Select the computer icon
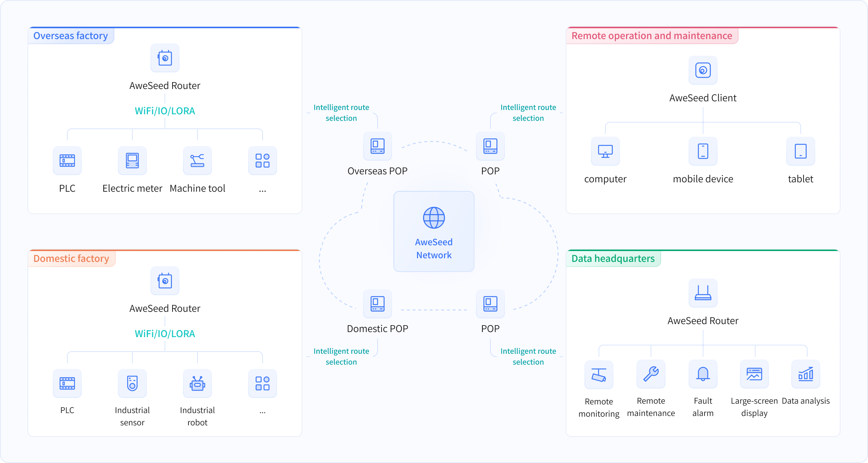868x463 pixels. coord(605,151)
